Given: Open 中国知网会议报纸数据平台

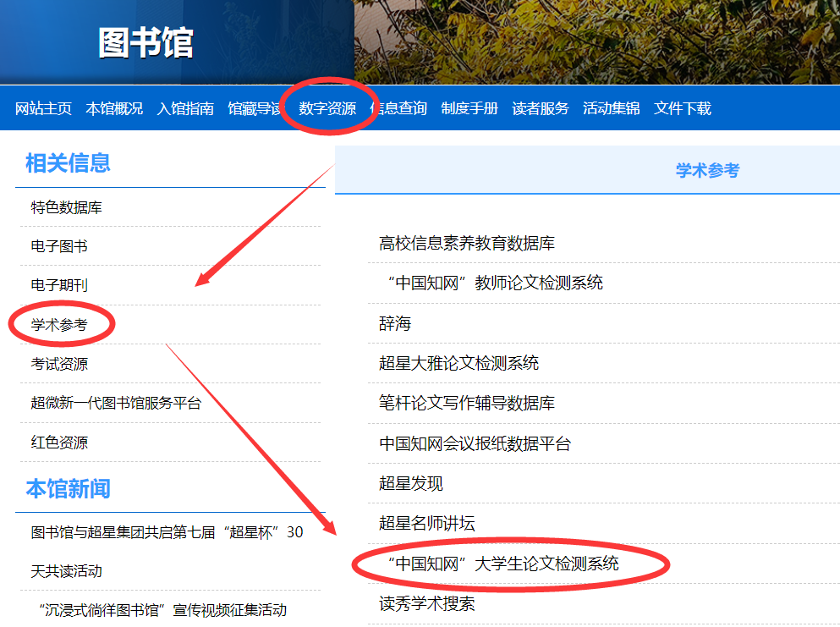Looking at the screenshot, I should 475,443.
